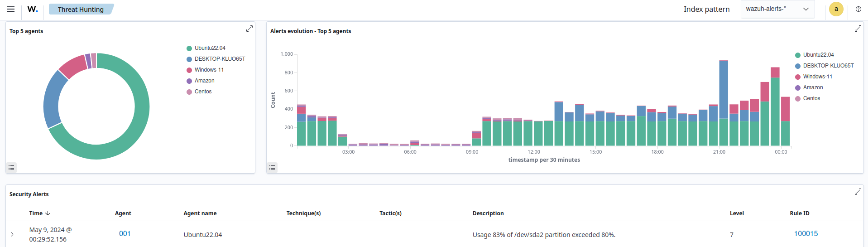Expand the Top 5 agents panel
The height and width of the screenshot is (247, 868).
[249, 29]
